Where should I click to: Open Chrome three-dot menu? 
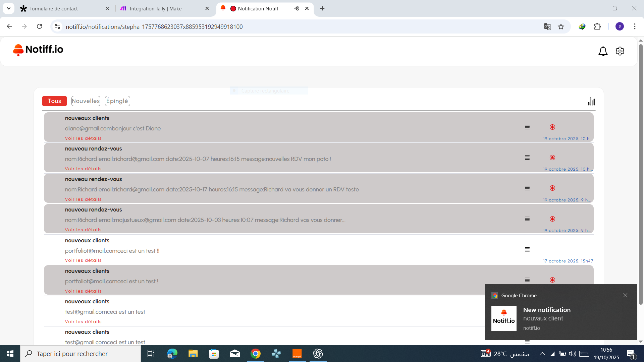pos(635,27)
